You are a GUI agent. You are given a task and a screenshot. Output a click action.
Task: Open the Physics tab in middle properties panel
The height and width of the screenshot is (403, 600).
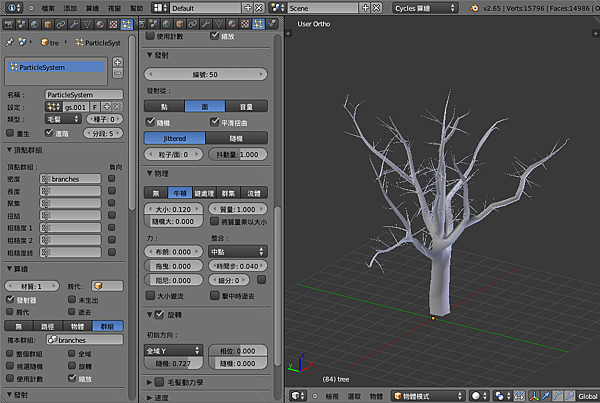272,24
